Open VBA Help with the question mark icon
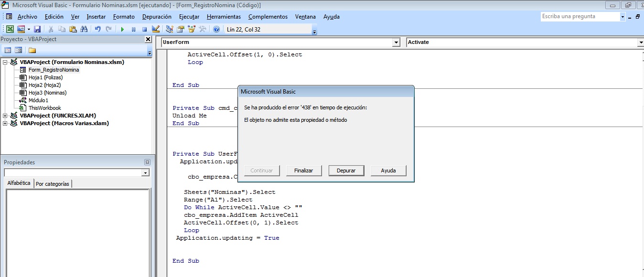Screen dimensions: 644x277 pos(216,29)
